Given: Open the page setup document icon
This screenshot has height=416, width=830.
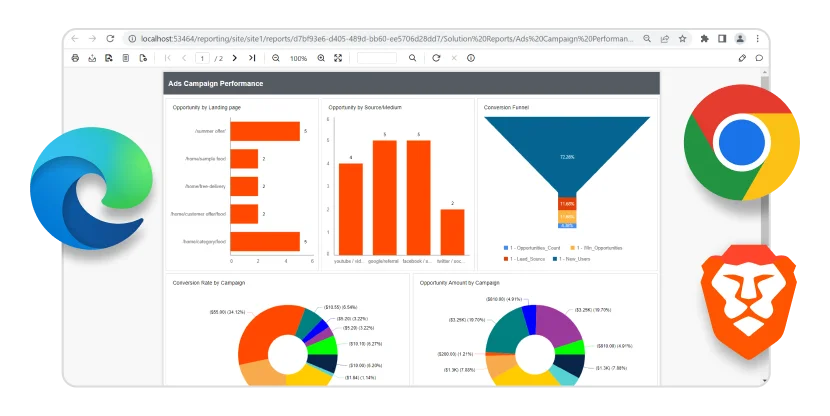Looking at the screenshot, I should point(126,58).
